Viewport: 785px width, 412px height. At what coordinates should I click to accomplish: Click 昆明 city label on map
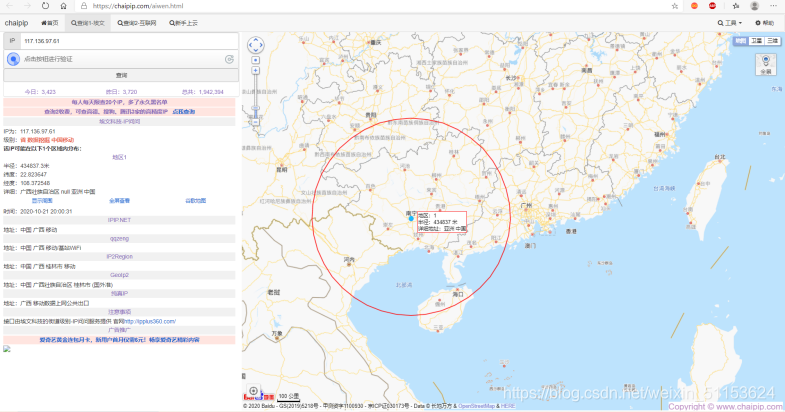point(282,170)
